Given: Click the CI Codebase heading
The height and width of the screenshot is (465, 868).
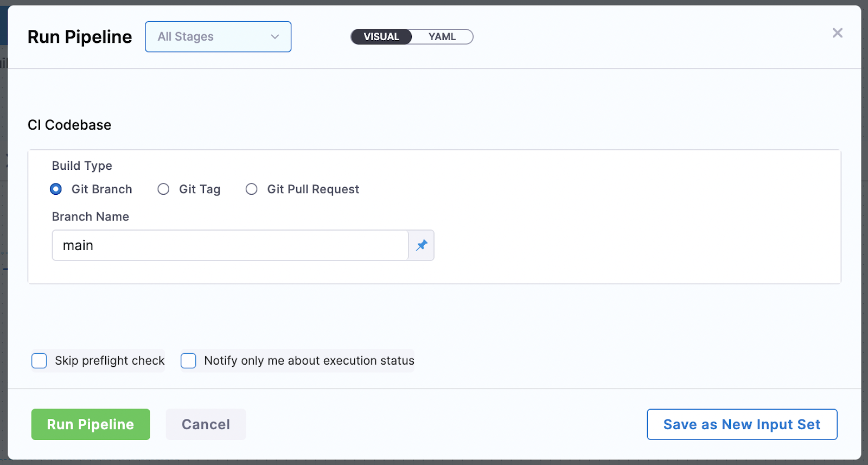Looking at the screenshot, I should tap(69, 125).
